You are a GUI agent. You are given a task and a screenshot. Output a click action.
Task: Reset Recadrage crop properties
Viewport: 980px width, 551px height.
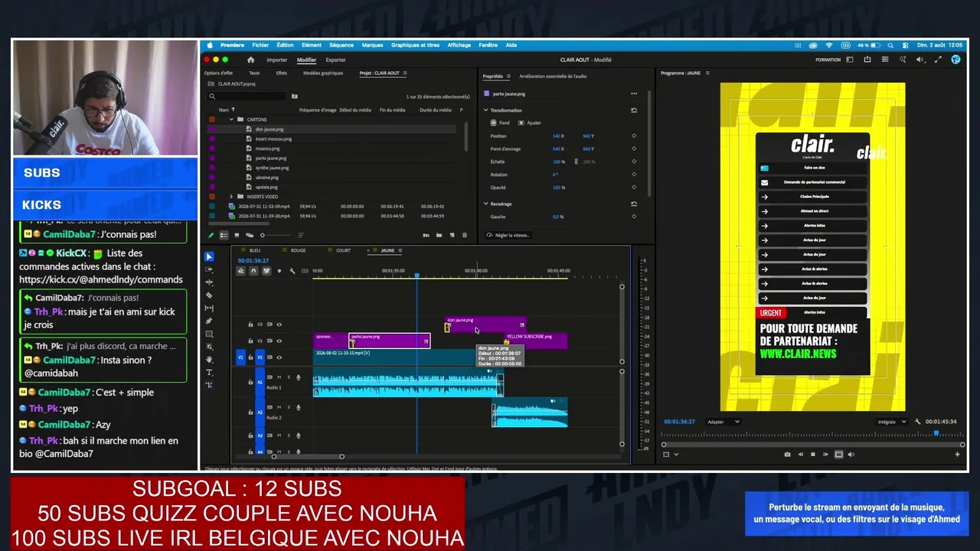633,204
